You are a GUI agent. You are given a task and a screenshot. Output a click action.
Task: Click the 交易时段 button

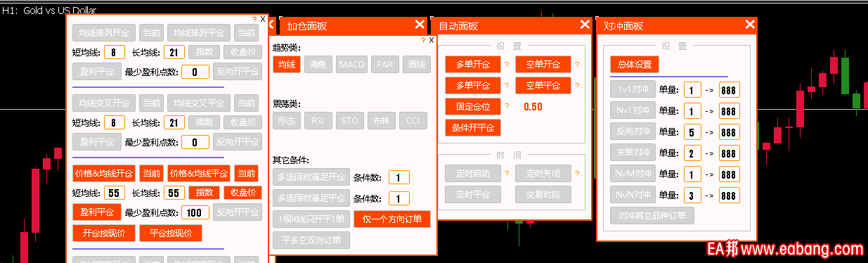click(544, 194)
